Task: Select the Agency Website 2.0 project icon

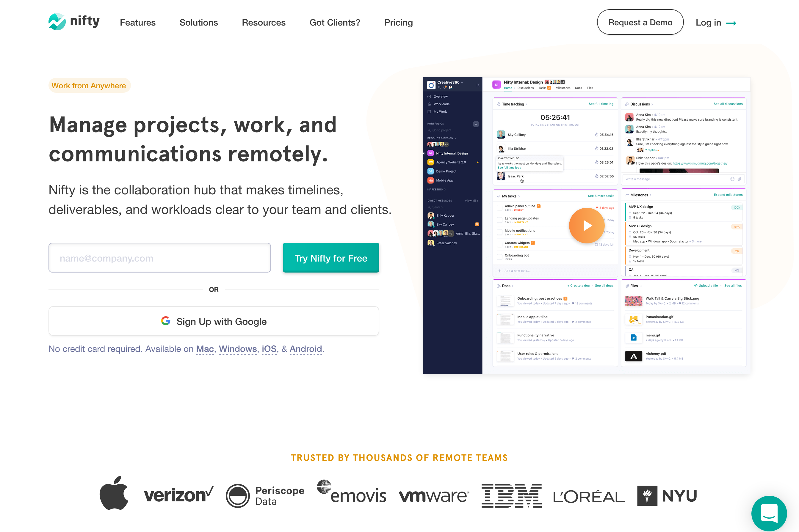Action: click(x=430, y=162)
